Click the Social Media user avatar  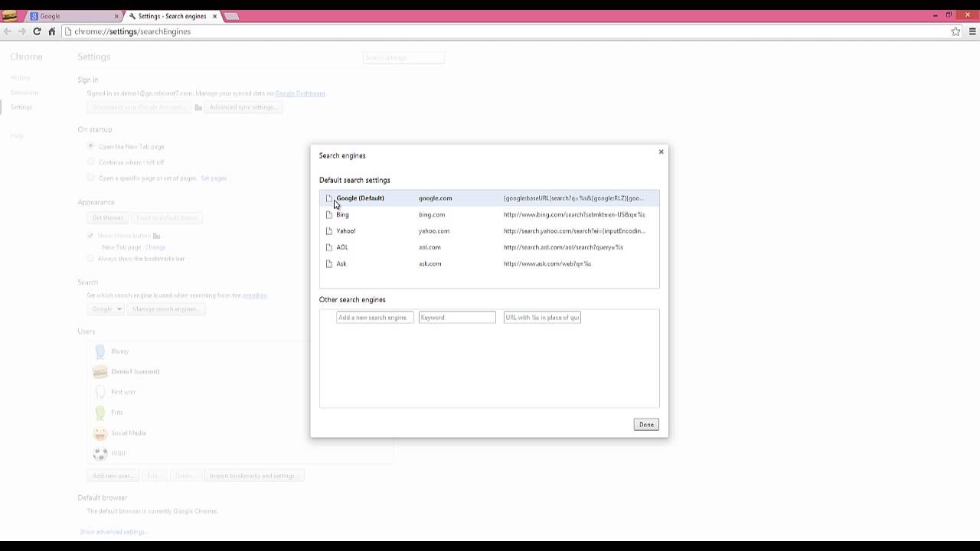(x=100, y=433)
